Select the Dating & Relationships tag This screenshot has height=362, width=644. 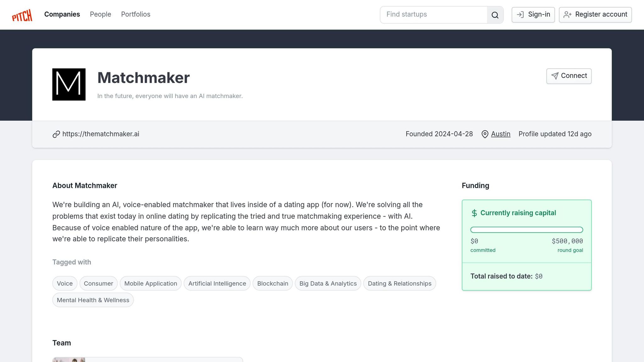pos(400,283)
